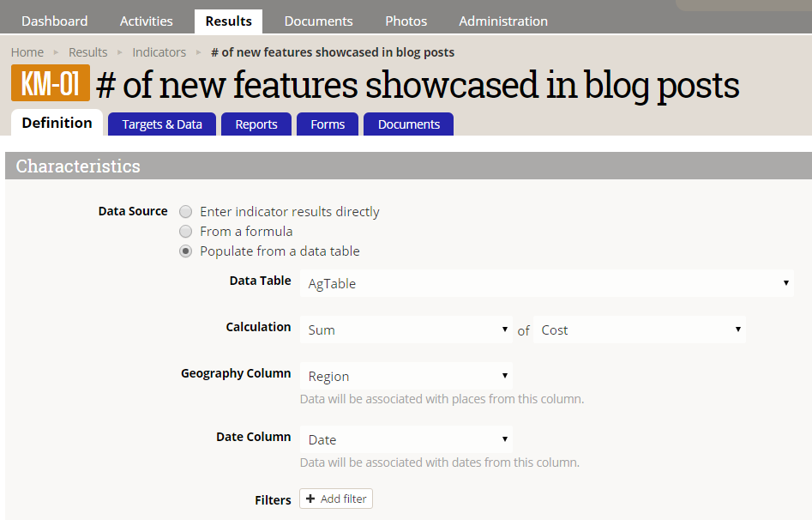Choose the From a formula radio option
This screenshot has height=520, width=812.
185,231
